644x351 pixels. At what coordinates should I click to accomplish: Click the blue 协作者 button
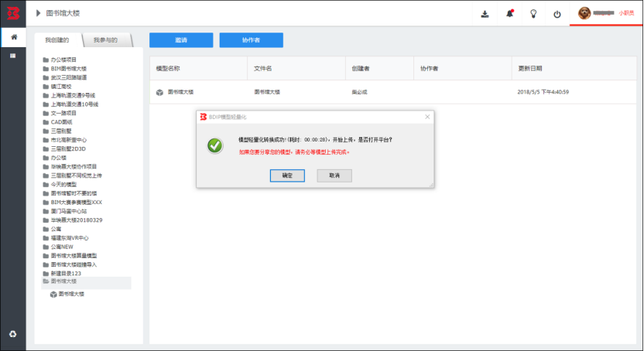point(251,40)
